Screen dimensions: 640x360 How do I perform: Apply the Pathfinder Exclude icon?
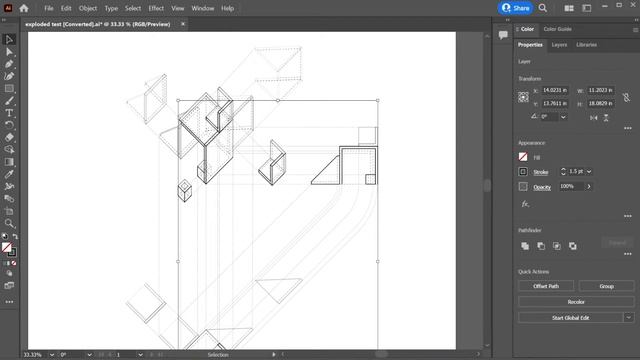(x=573, y=246)
